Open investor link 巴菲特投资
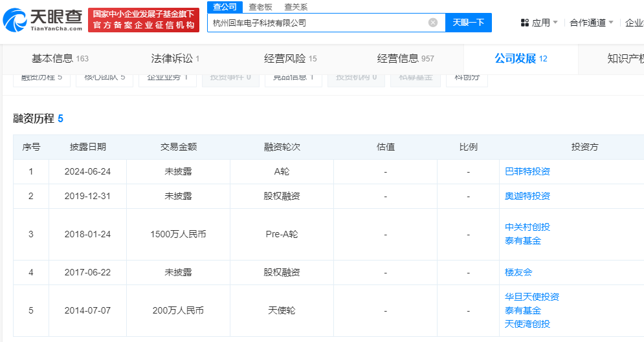Viewport: 644px width, 342px height. click(527, 172)
